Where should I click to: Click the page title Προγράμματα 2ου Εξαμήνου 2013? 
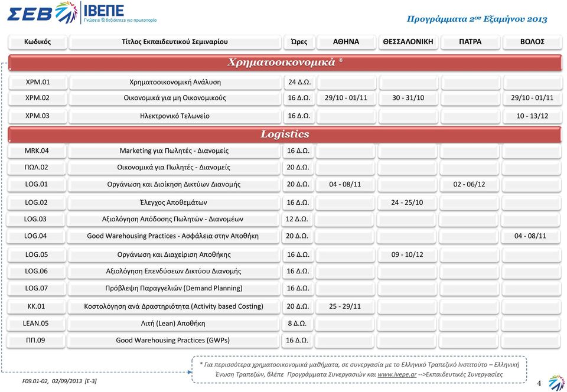point(477,19)
